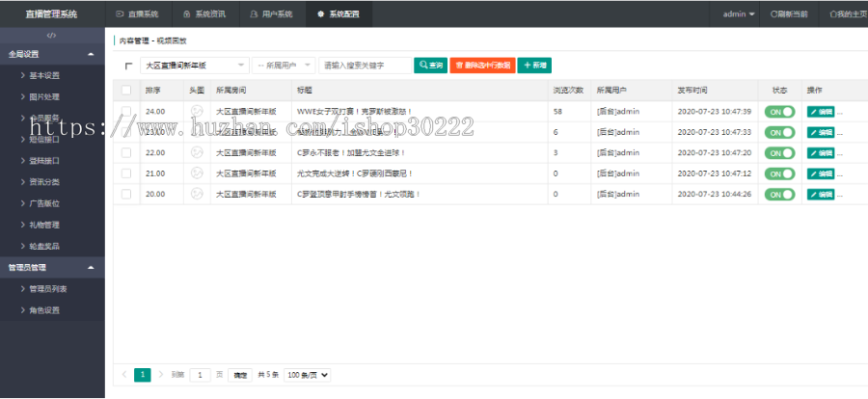Image resolution: width=868 pixels, height=399 pixels.
Task: Click the orange 删除选中行数据 button
Action: pos(481,66)
